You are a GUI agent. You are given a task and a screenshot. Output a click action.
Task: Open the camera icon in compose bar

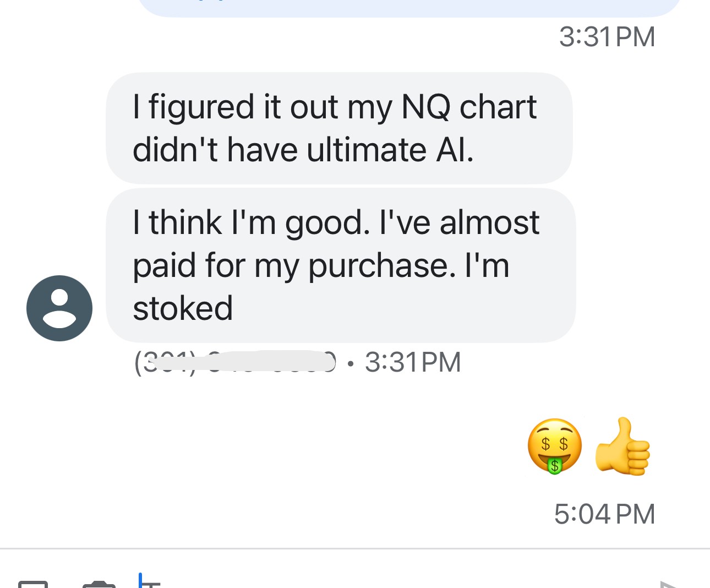point(99,584)
